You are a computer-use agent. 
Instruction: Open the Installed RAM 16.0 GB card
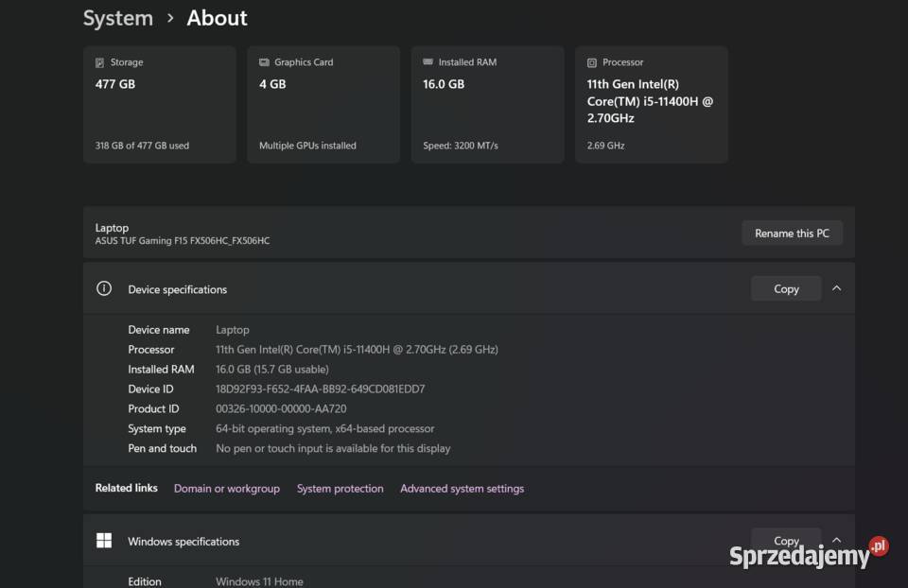(487, 104)
